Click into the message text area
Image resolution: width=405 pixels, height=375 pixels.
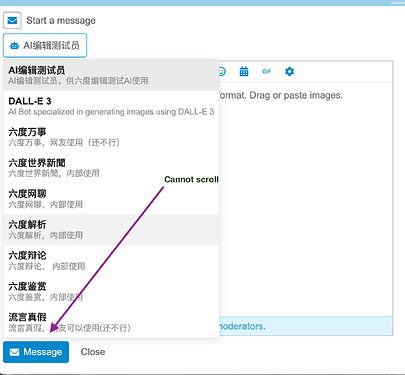pos(306,199)
